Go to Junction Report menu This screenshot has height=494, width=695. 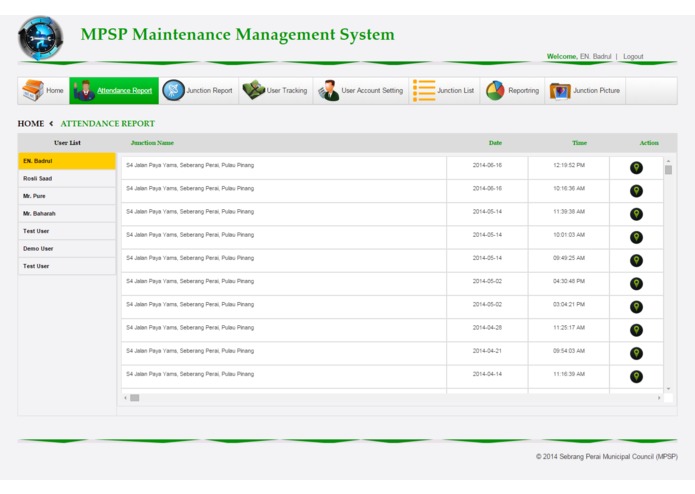pos(199,91)
